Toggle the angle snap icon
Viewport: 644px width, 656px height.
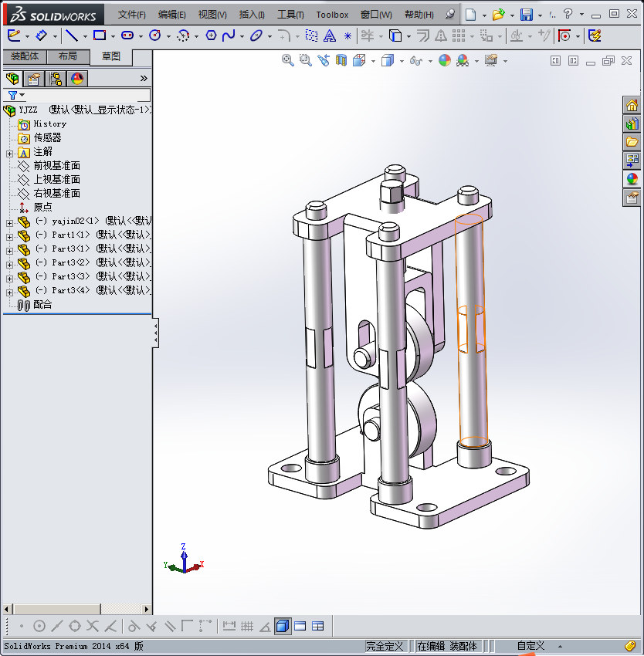point(265,626)
